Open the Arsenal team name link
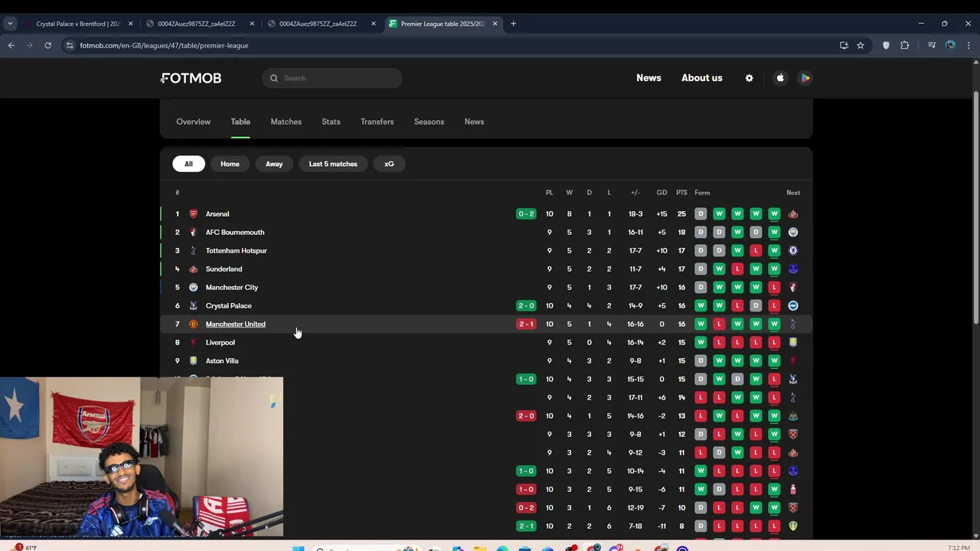This screenshot has height=551, width=980. coord(217,214)
